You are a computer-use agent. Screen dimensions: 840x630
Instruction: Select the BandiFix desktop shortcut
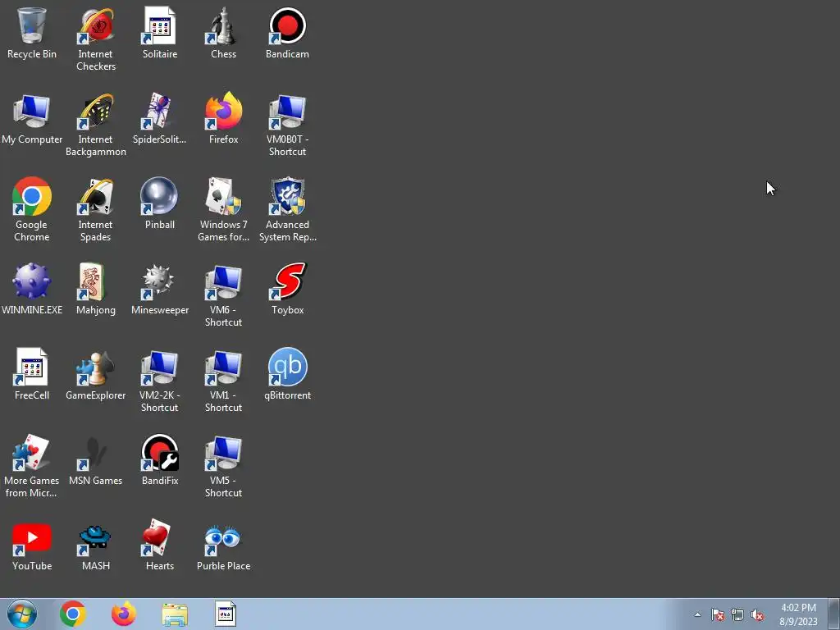(x=160, y=459)
